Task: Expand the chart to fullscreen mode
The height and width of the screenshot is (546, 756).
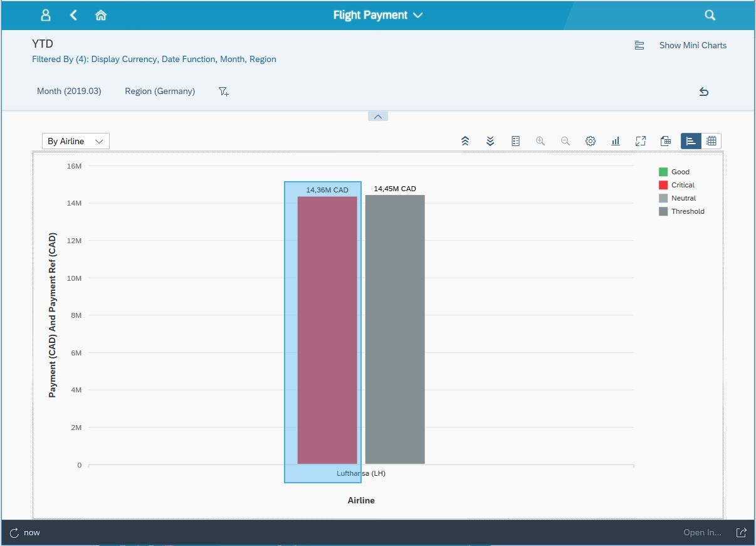Action: click(x=641, y=140)
